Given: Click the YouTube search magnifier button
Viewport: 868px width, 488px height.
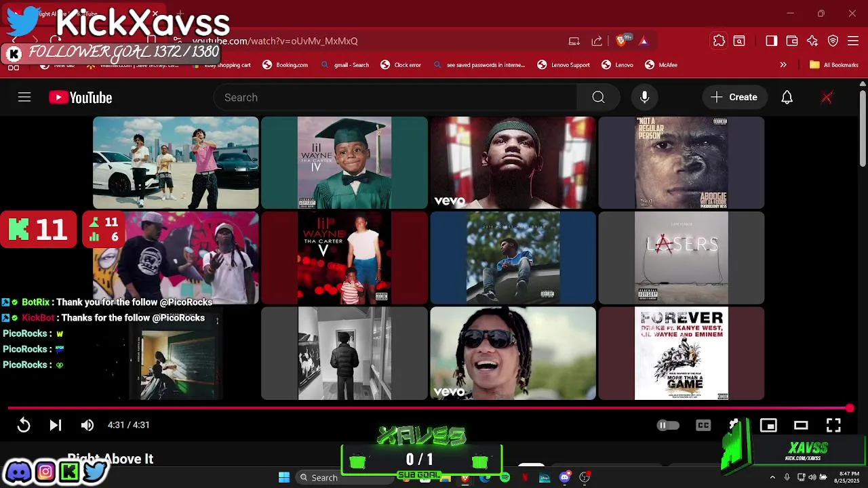Looking at the screenshot, I should 598,98.
